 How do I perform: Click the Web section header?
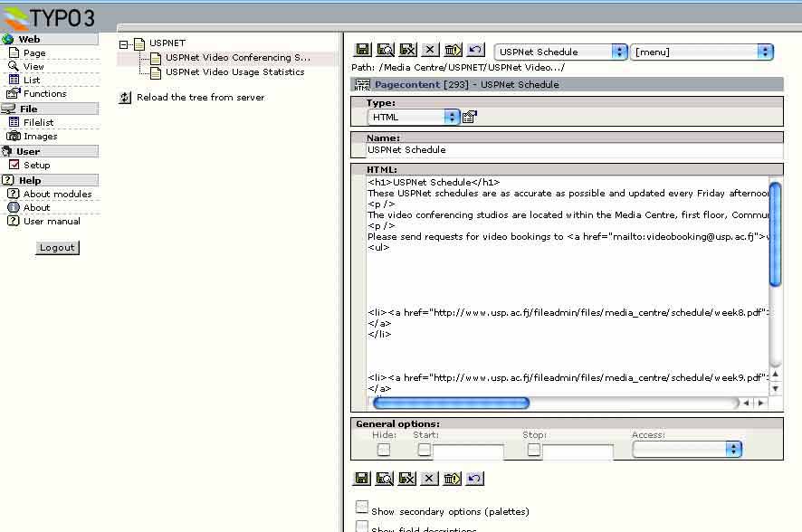point(50,39)
